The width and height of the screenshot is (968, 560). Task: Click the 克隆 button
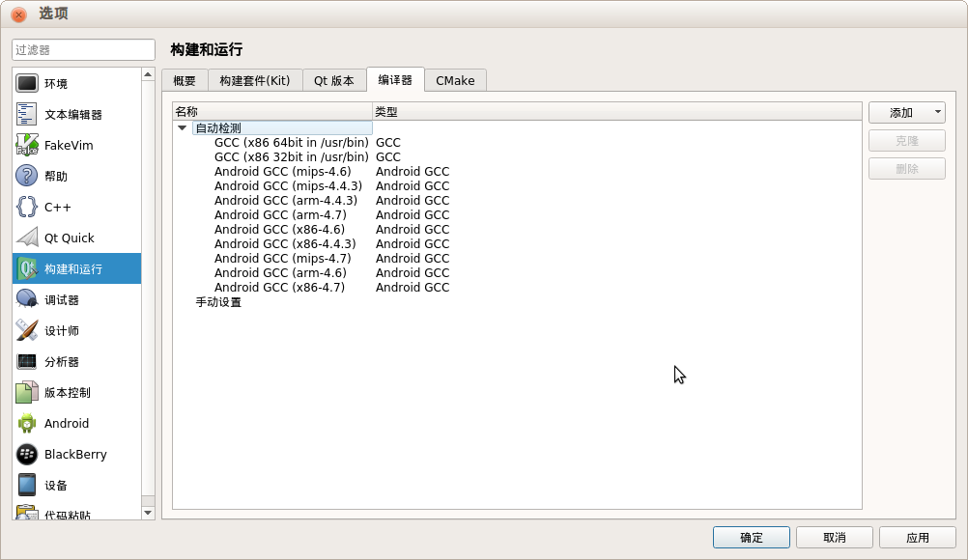coord(907,141)
